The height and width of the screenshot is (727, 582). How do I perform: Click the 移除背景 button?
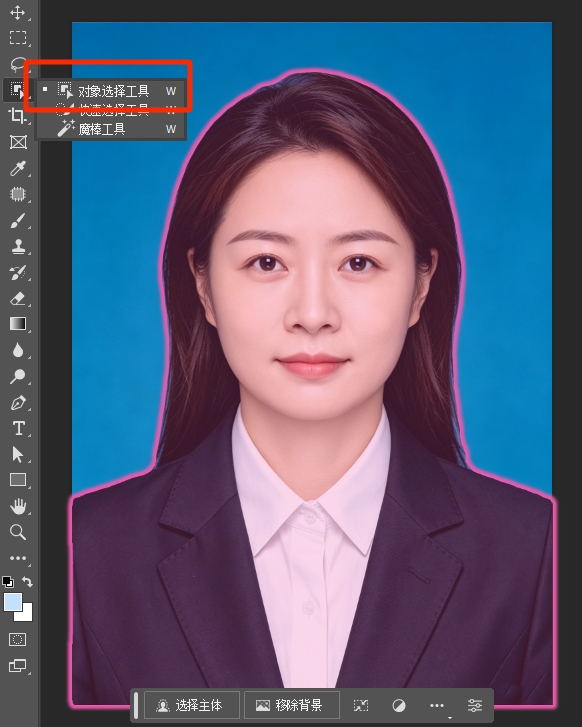[291, 706]
